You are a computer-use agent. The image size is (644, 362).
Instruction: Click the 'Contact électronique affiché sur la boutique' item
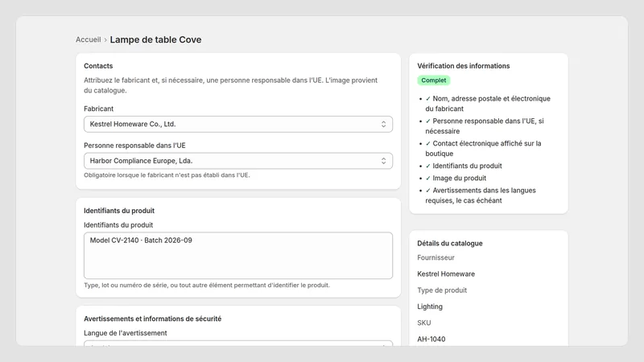click(484, 148)
